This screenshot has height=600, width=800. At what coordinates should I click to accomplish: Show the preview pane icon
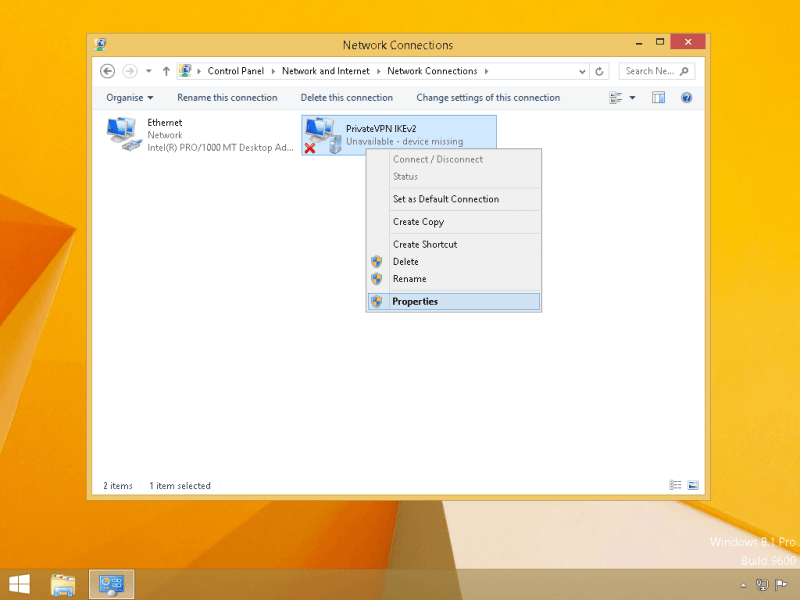(x=658, y=98)
